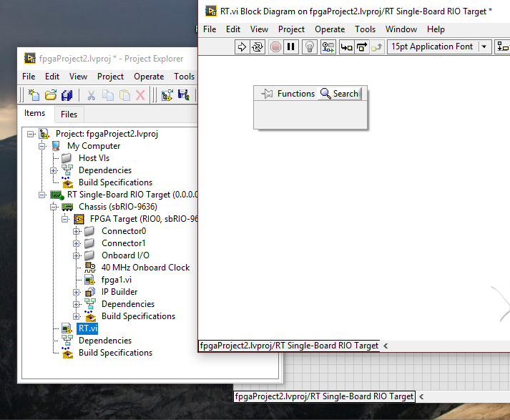Open Project menu in Project Explorer

click(x=110, y=77)
